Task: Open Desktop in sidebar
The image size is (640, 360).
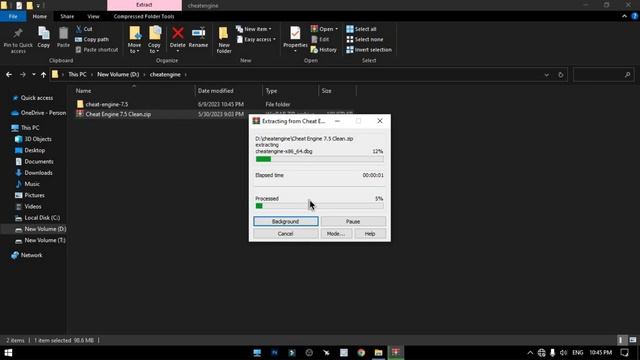Action: click(x=34, y=150)
